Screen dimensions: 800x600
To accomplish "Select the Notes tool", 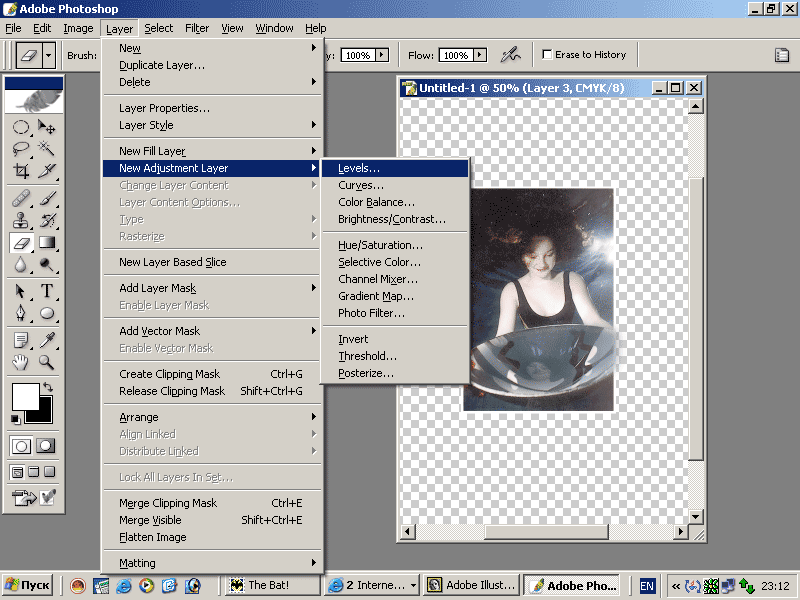I will (21, 340).
